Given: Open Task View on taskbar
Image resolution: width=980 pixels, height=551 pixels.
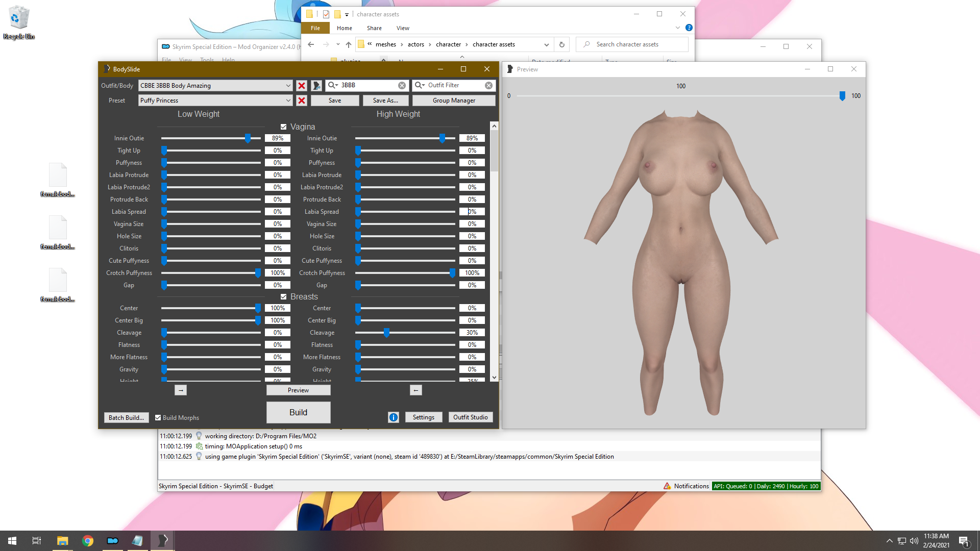Looking at the screenshot, I should pyautogui.click(x=37, y=541).
